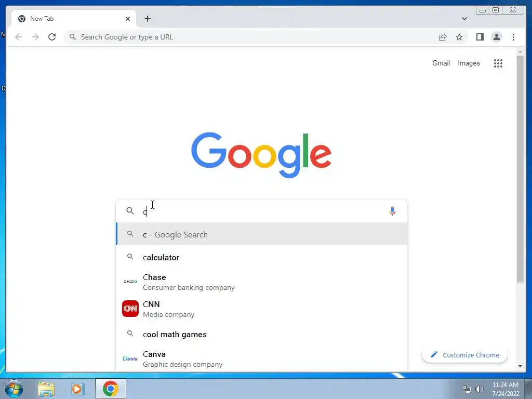The height and width of the screenshot is (399, 532).
Task: Open the volume tray icon
Action: pos(479,389)
